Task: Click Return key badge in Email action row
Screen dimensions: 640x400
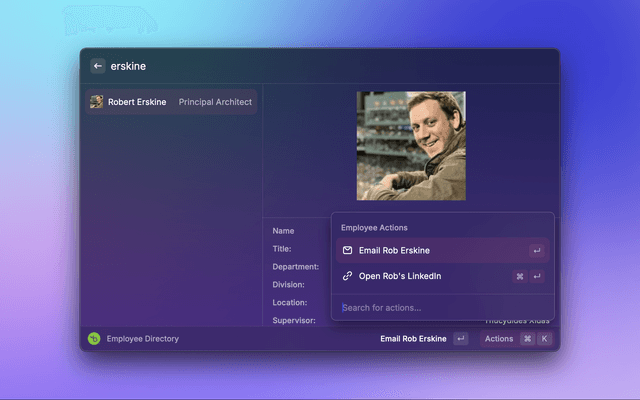Action: [537, 250]
